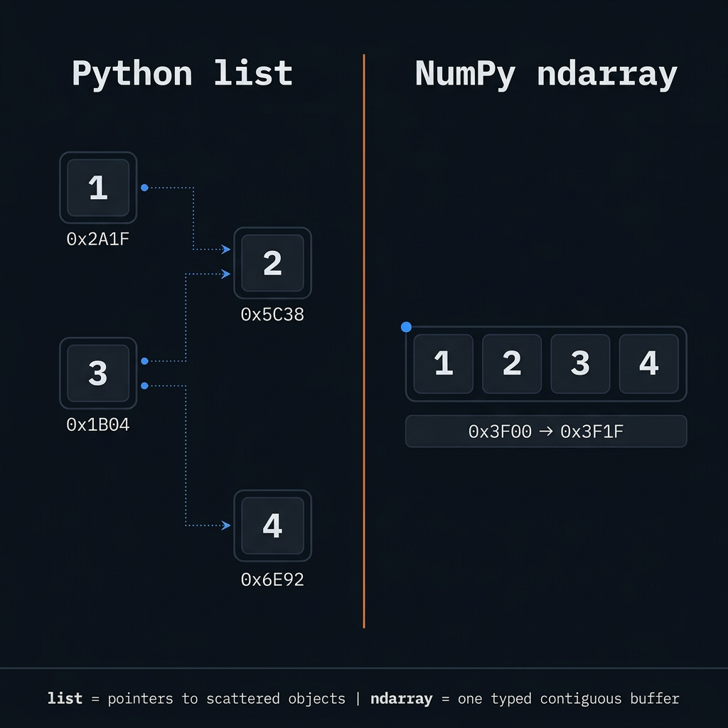Click the orange divider line

point(363,341)
